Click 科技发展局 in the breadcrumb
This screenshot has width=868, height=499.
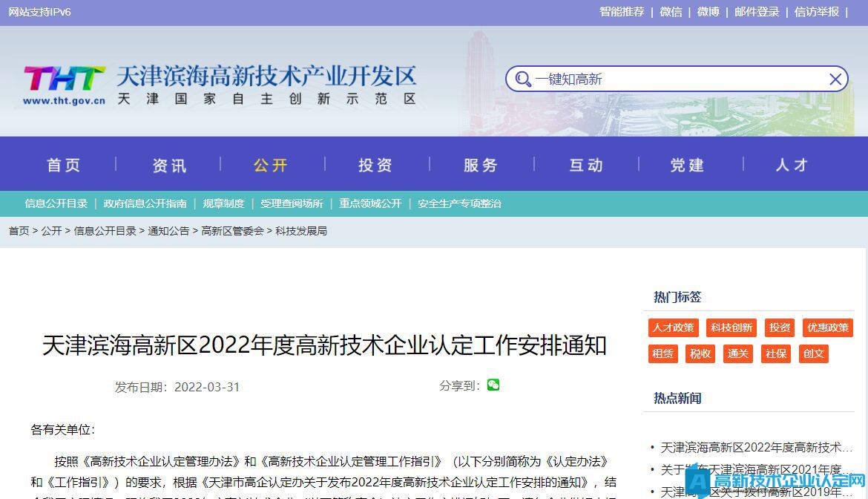[301, 231]
